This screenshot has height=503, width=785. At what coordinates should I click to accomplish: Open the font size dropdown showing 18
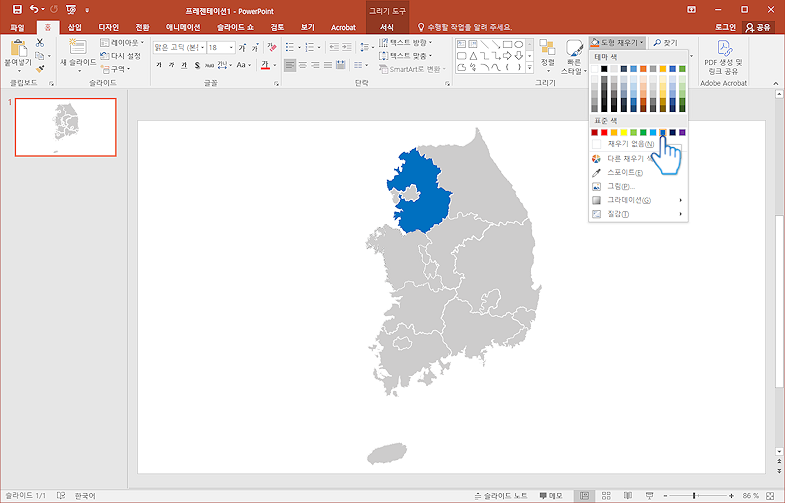point(231,48)
